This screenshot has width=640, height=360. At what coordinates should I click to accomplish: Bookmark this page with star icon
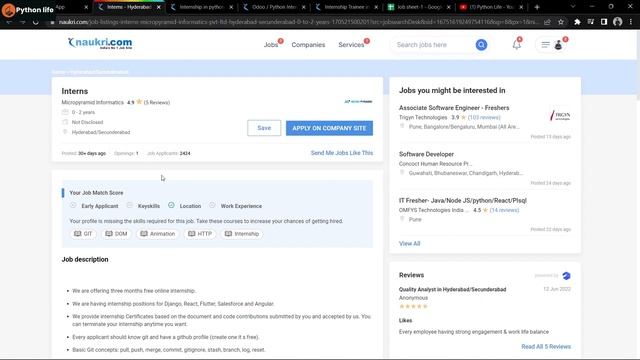click(561, 22)
